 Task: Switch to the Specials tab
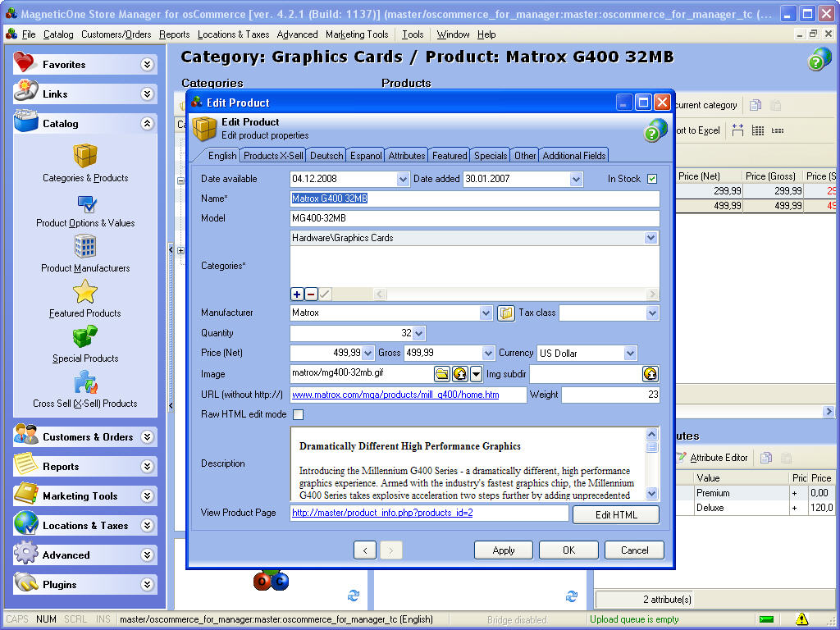[x=491, y=156]
